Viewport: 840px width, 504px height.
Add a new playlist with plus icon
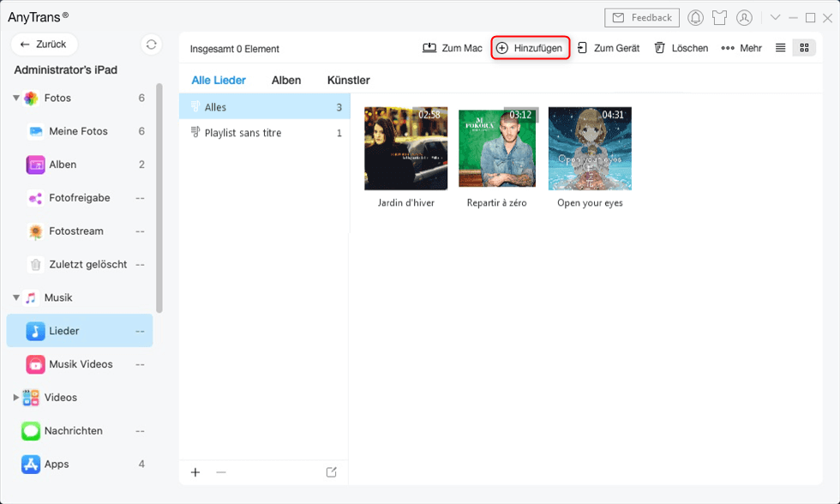pyautogui.click(x=195, y=472)
